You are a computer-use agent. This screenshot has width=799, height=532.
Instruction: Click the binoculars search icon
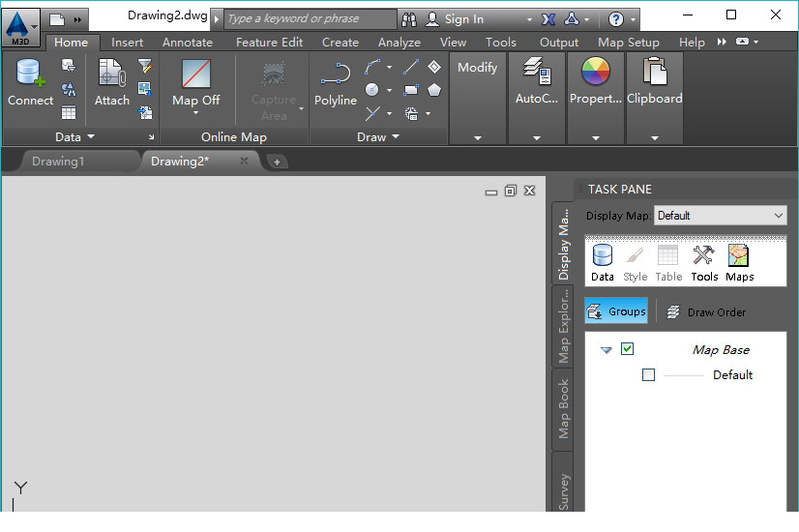(408, 19)
